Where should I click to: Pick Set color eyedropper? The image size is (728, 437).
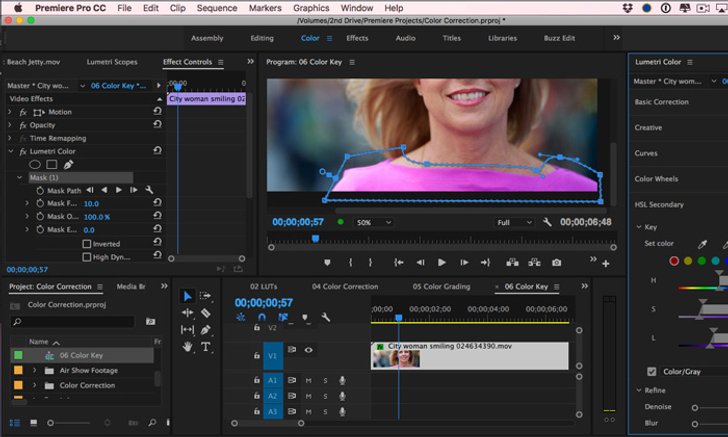pyautogui.click(x=702, y=244)
